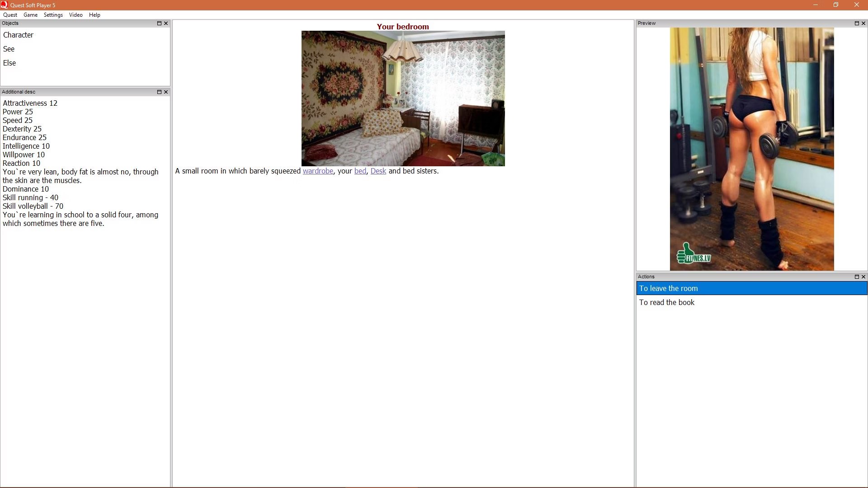Close the Preview panel
868x488 pixels.
point(863,23)
